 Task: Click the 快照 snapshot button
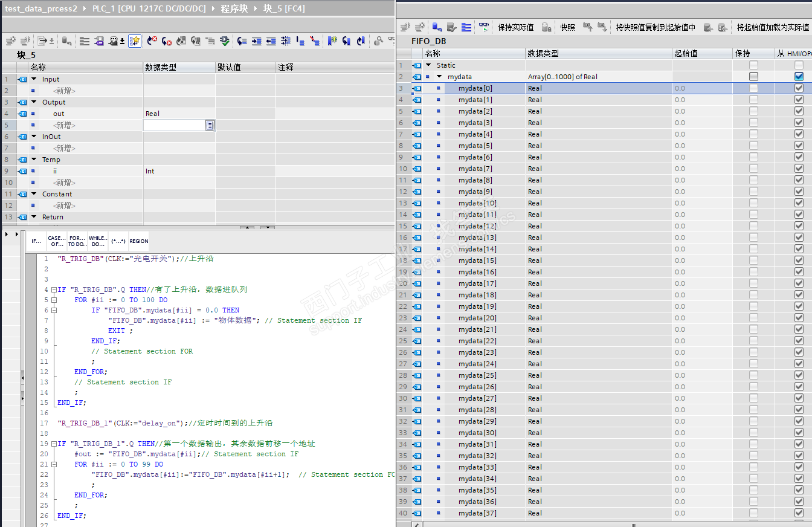(567, 27)
